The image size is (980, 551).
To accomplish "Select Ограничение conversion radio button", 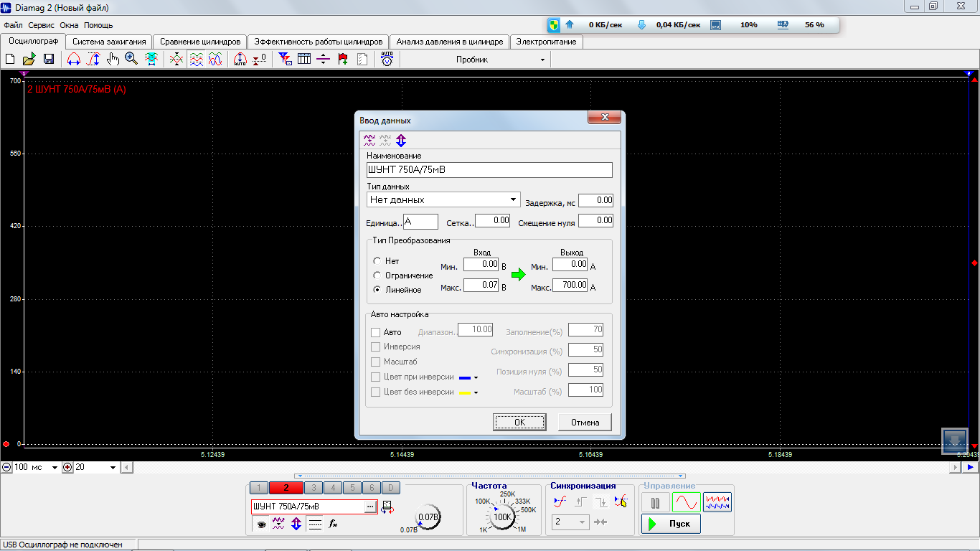I will pos(377,275).
